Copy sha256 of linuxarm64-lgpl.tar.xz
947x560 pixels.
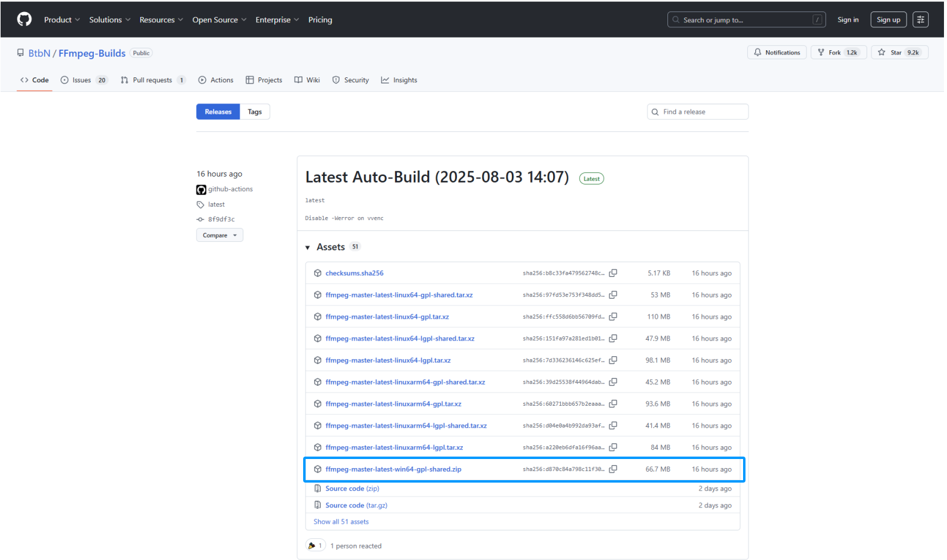click(613, 448)
